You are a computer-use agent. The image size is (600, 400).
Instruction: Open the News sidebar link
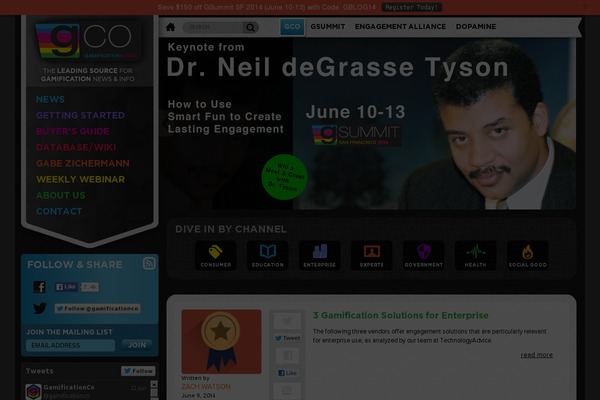tap(50, 100)
